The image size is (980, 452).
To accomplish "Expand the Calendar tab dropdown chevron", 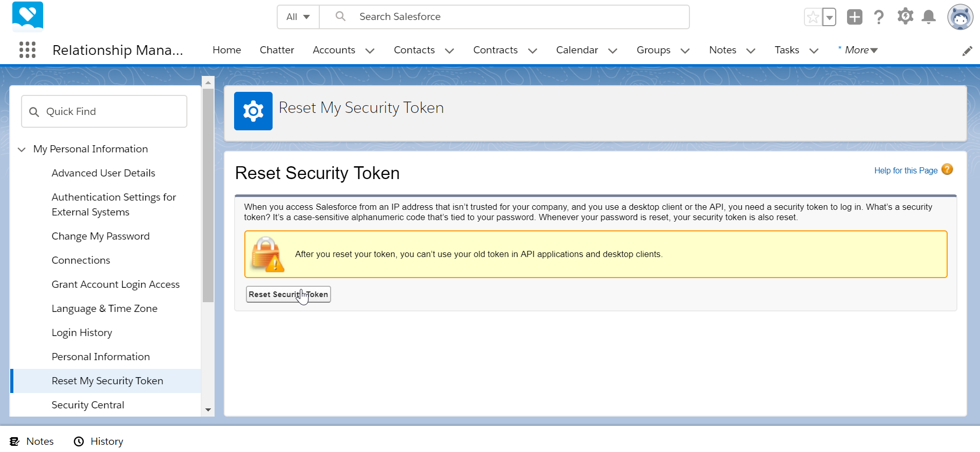I will tap(612, 50).
